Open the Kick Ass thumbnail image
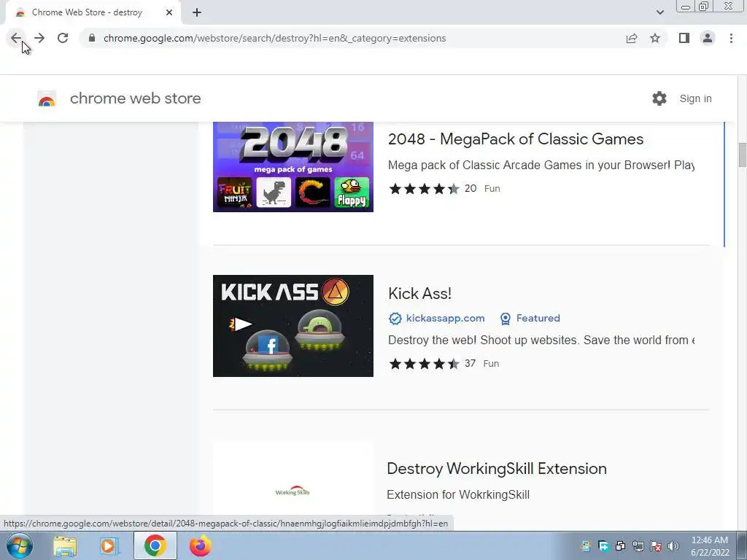Viewport: 747px width, 560px height. [293, 326]
